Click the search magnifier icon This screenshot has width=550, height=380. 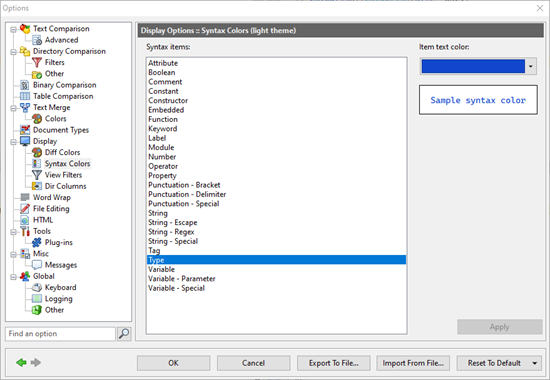tap(124, 334)
